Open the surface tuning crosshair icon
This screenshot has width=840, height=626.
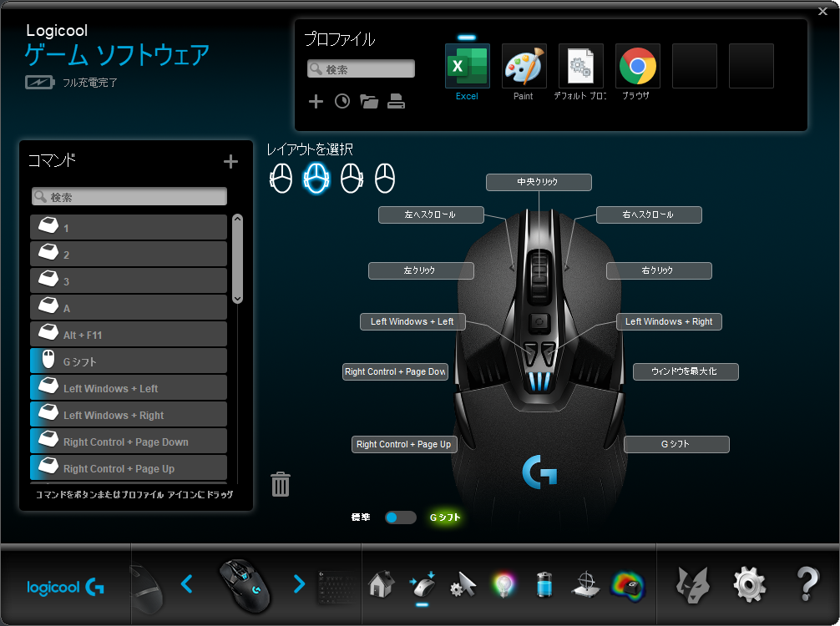pyautogui.click(x=585, y=584)
